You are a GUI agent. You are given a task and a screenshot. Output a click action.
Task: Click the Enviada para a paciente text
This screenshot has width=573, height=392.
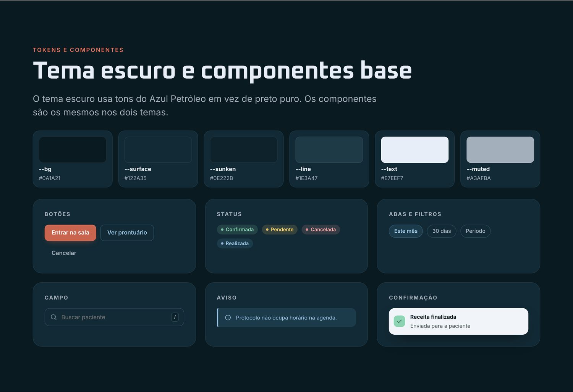(x=440, y=326)
